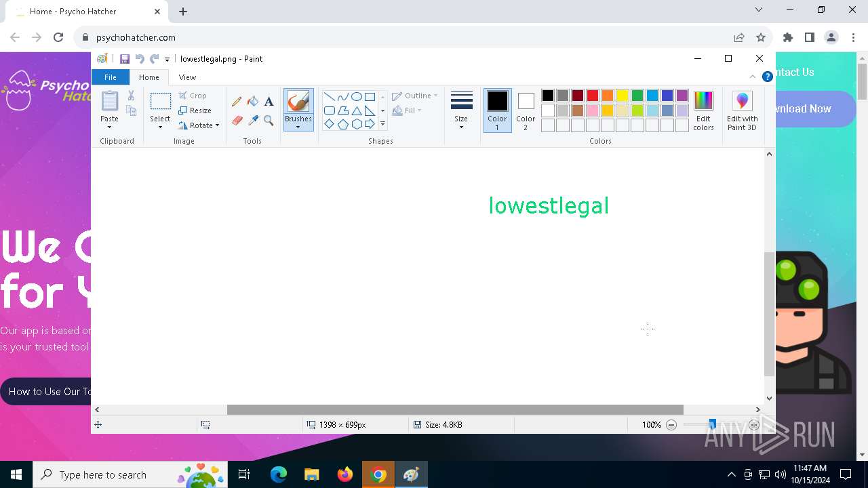Click the Paste clipboard icon

109,101
